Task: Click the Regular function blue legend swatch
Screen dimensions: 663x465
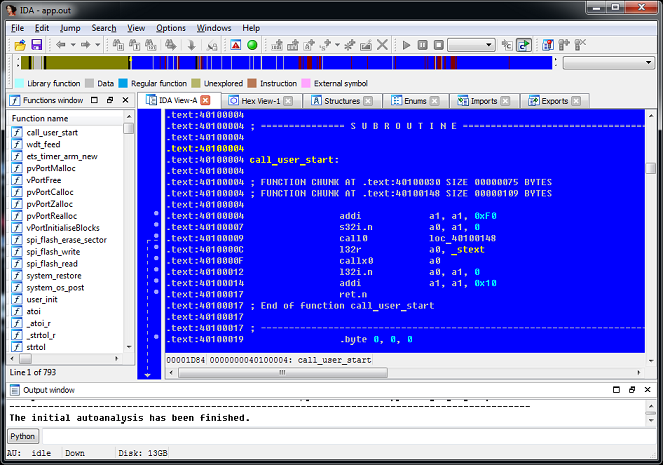Action: pos(123,83)
